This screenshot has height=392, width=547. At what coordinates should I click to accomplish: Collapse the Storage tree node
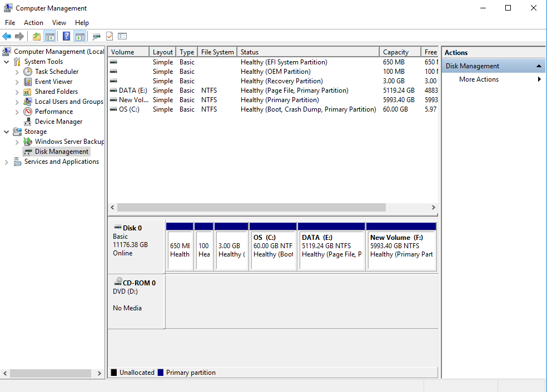tap(6, 132)
